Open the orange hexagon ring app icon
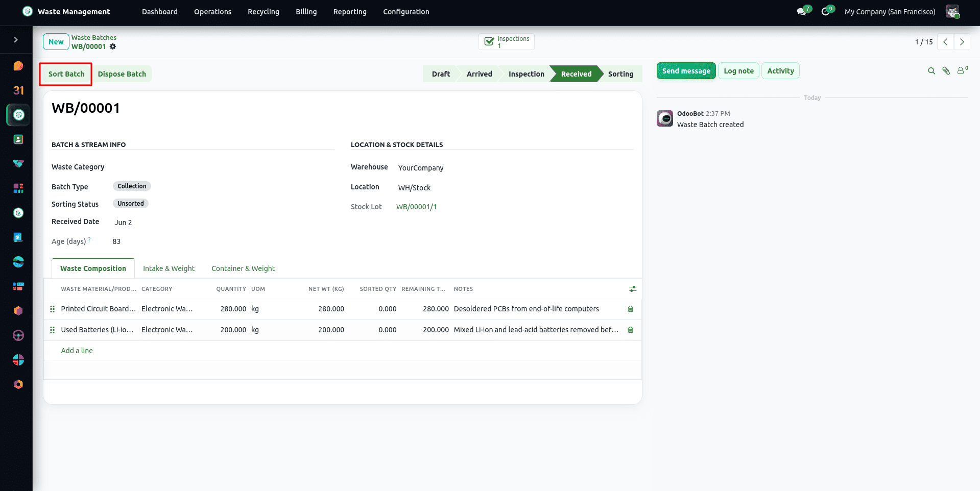The image size is (980, 491). pyautogui.click(x=18, y=384)
